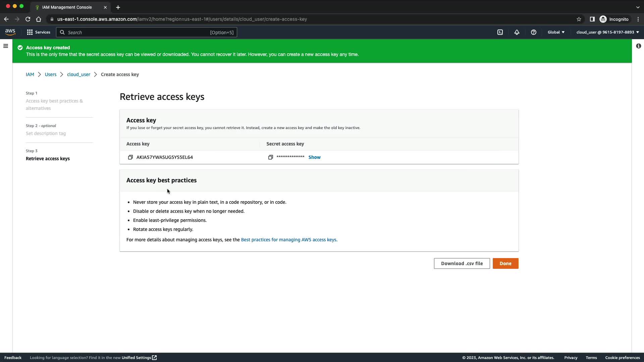Copy the access key ID
Screen dimensions: 644x362
(130, 157)
